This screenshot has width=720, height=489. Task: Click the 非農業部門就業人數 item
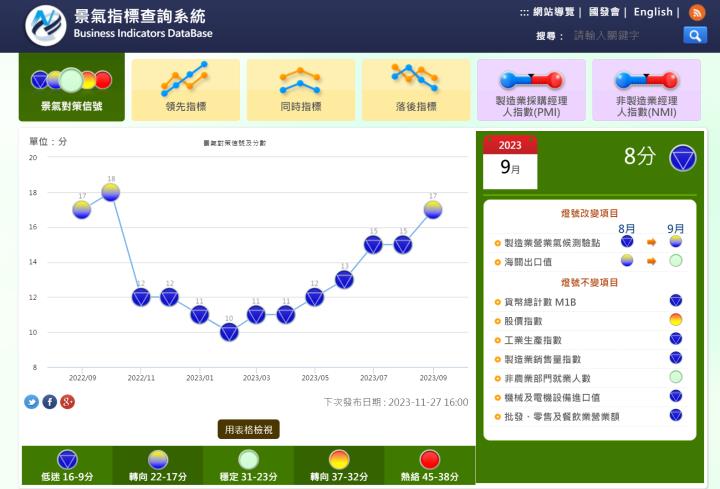[x=547, y=378]
